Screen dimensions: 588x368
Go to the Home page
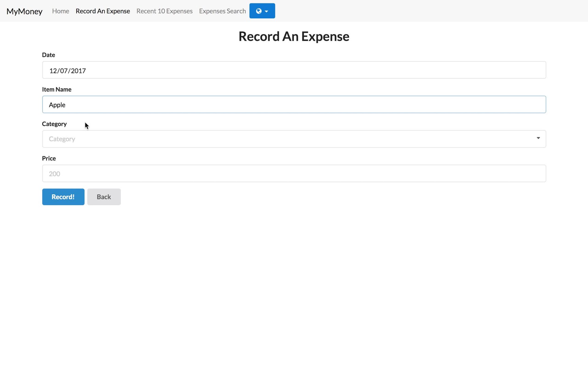pos(61,11)
